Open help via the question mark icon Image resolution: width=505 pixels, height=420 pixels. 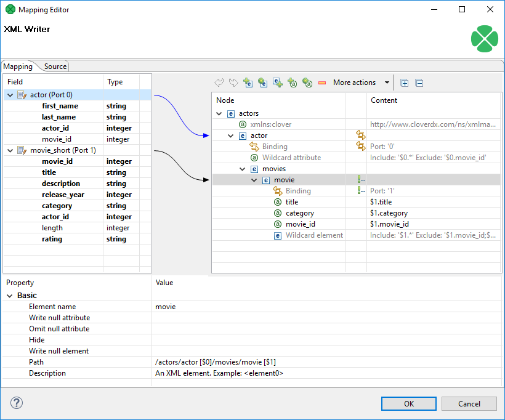(17, 403)
